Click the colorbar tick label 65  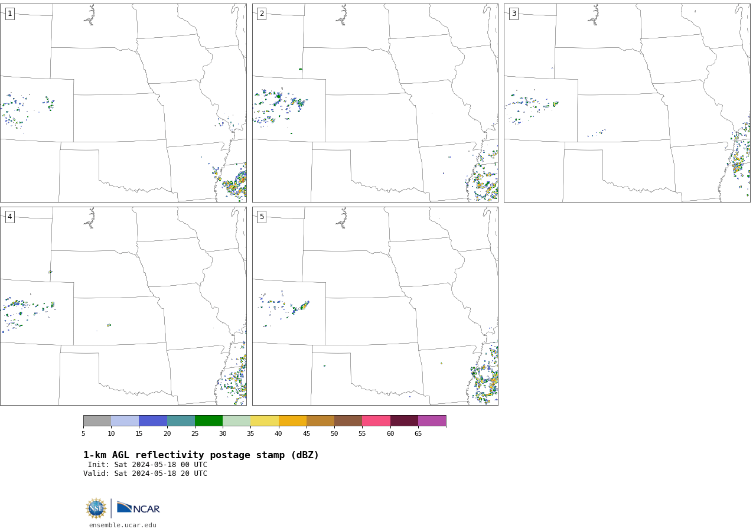coord(418,434)
